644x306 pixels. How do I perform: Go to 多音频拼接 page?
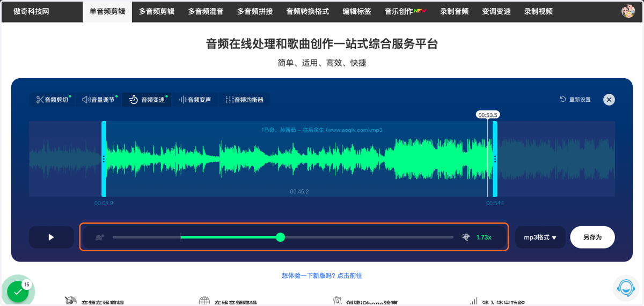(x=255, y=11)
